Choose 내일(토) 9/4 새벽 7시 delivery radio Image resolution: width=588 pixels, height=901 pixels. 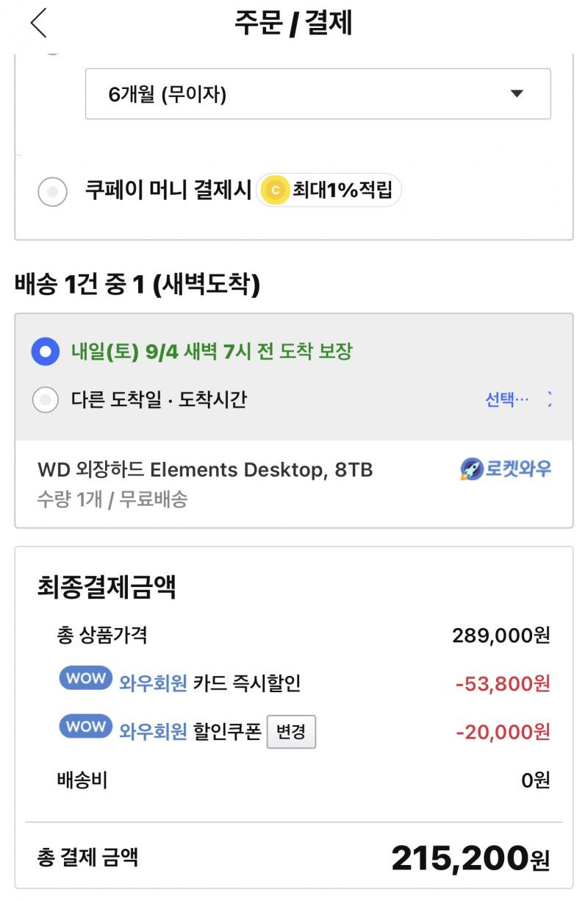45,352
